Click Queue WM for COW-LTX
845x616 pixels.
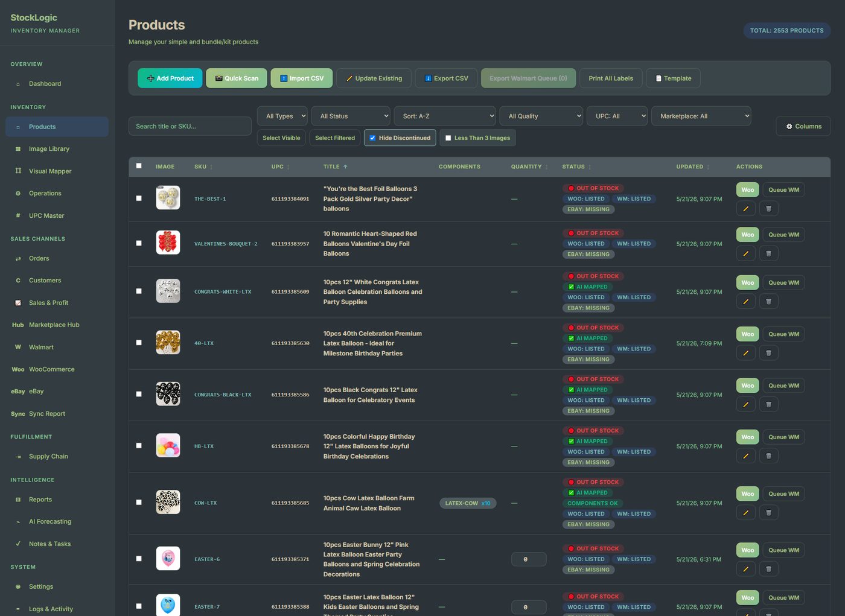[x=783, y=494]
